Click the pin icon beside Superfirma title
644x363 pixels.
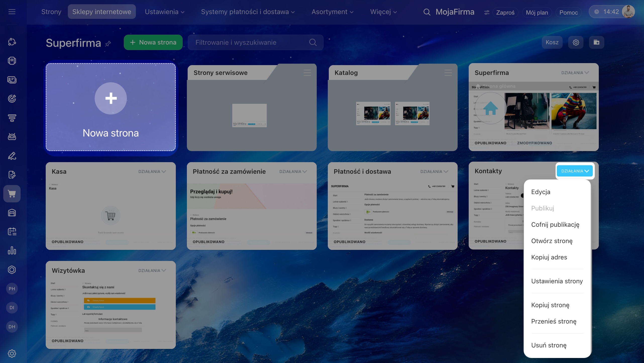click(x=108, y=44)
